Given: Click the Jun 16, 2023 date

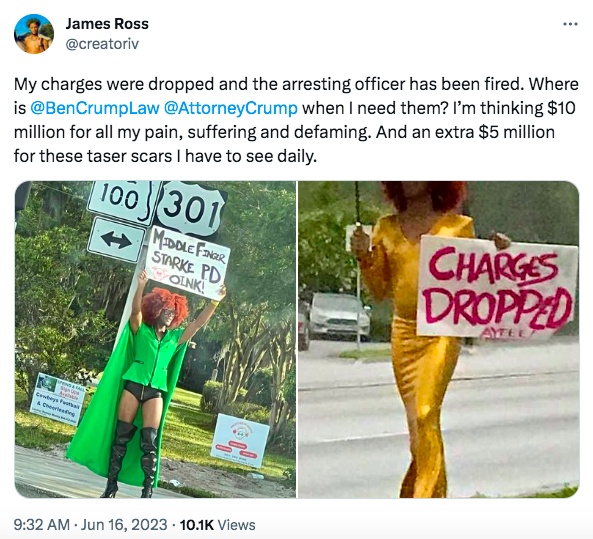Looking at the screenshot, I should [124, 525].
